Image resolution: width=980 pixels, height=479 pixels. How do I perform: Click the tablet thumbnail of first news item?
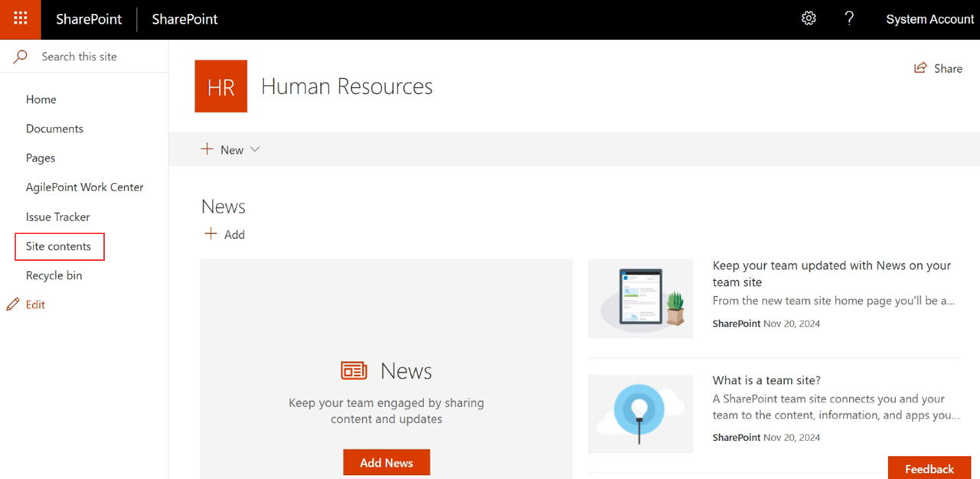pos(641,298)
